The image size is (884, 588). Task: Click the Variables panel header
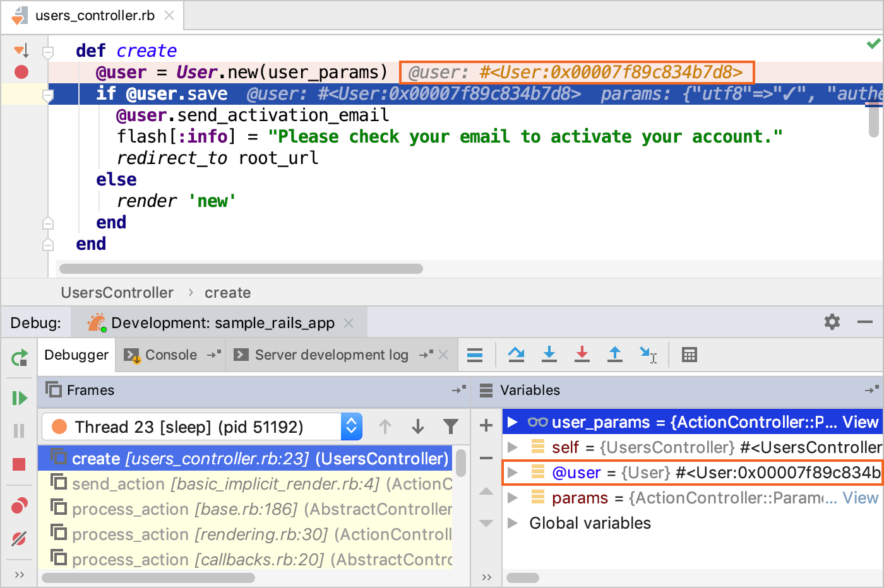[x=678, y=391]
